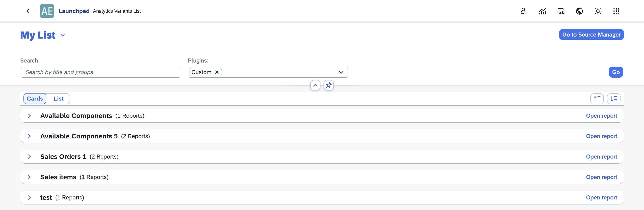Open the apps grid menu icon
The image size is (644, 210).
coord(616,11)
